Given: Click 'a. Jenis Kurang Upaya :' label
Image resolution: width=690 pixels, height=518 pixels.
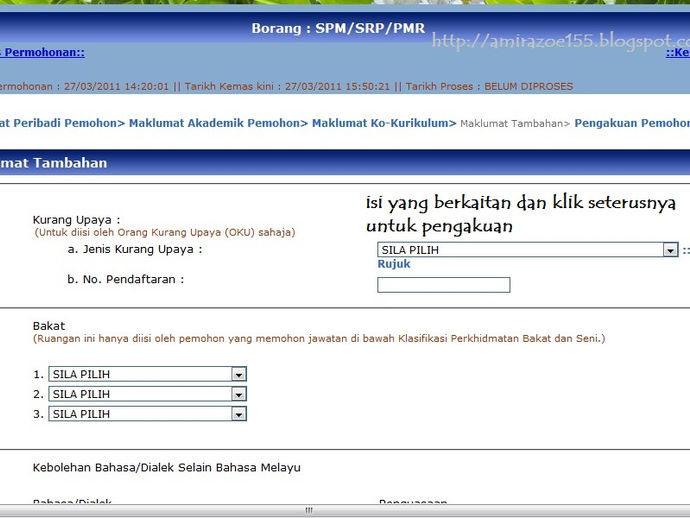Looking at the screenshot, I should [135, 250].
